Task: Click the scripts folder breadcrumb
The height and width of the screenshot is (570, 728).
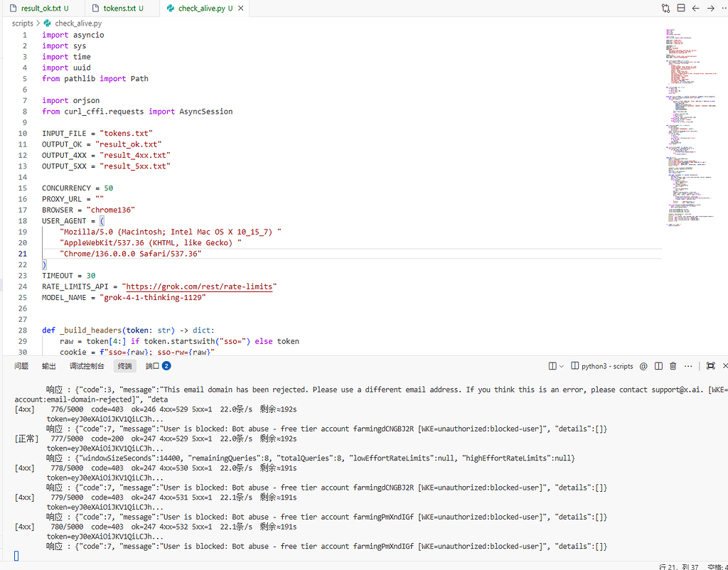Action: [x=23, y=23]
